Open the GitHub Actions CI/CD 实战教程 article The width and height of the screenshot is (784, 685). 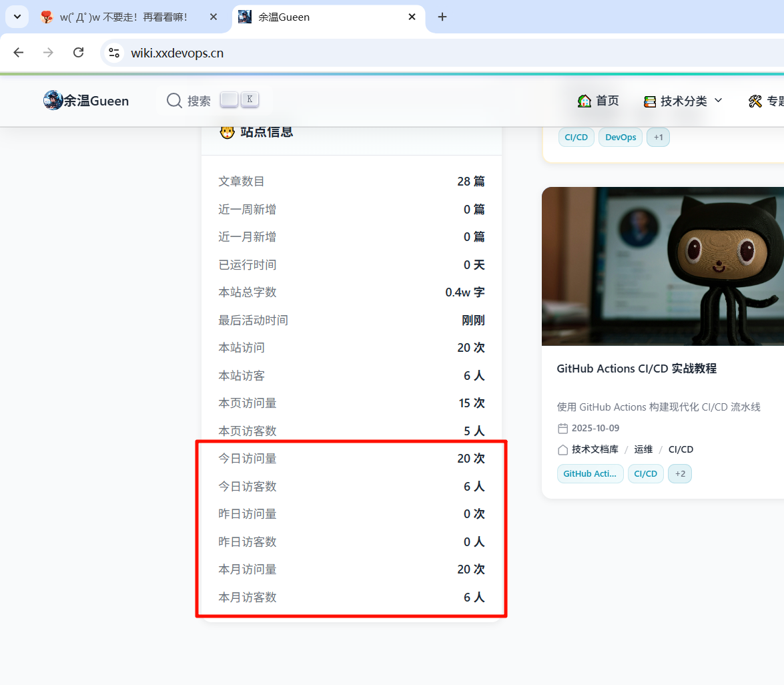[637, 369]
